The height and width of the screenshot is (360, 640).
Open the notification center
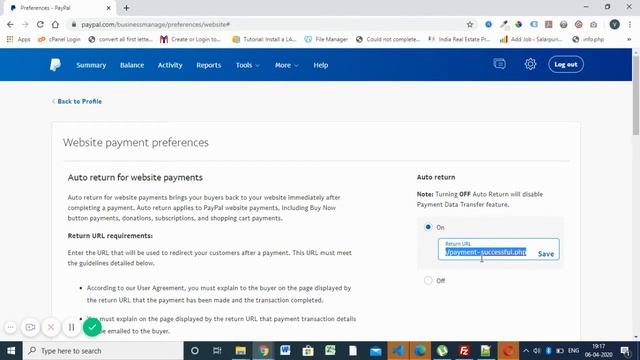pyautogui.click(x=625, y=351)
